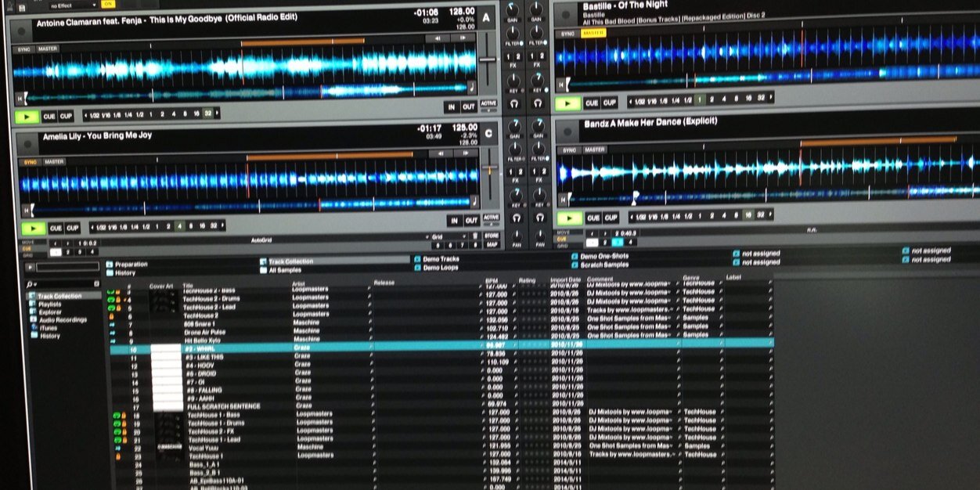Click Play on the Bandz A Make Her Dance deck
The width and height of the screenshot is (980, 490).
[570, 218]
